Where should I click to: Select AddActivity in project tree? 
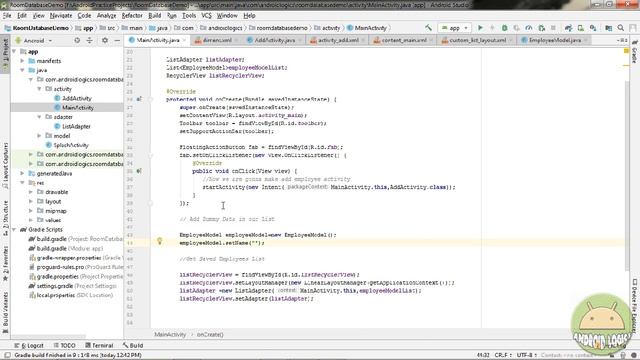77,98
